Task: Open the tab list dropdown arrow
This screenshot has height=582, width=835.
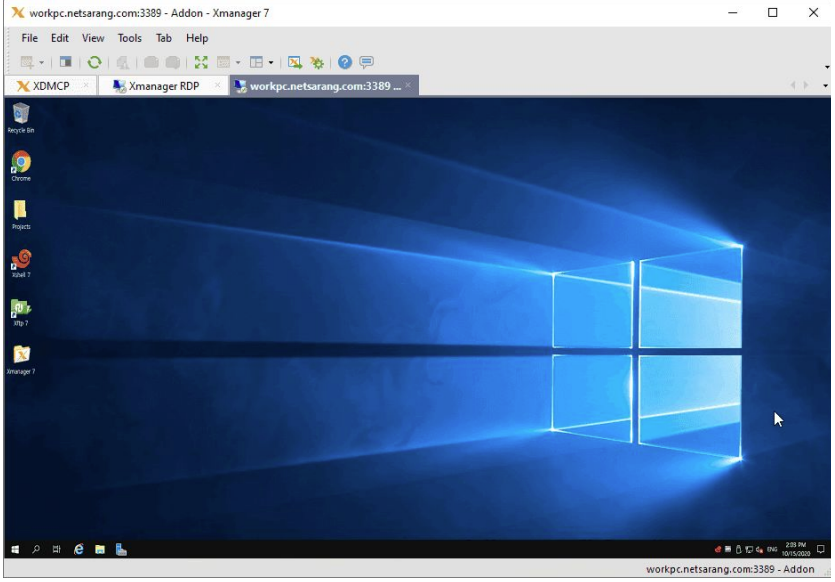Action: point(825,86)
